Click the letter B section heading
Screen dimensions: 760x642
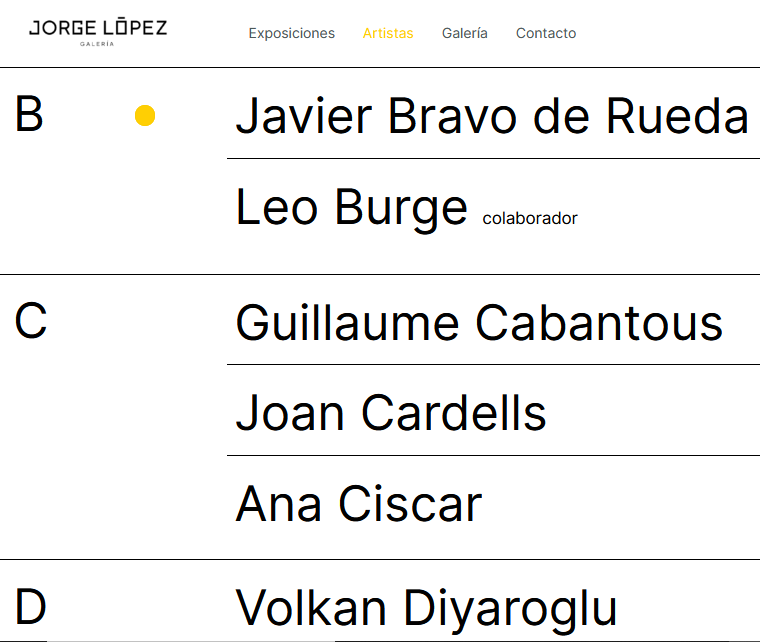click(29, 115)
